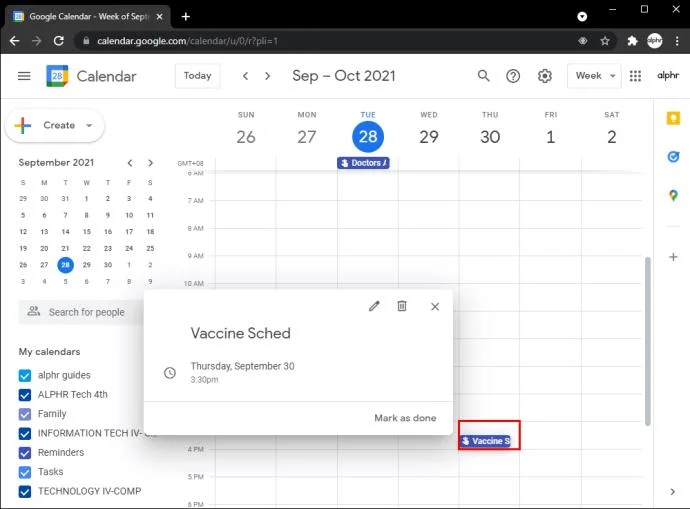Image resolution: width=690 pixels, height=509 pixels.
Task: Mark the Vaccine Sched reminder as done
Action: [405, 418]
